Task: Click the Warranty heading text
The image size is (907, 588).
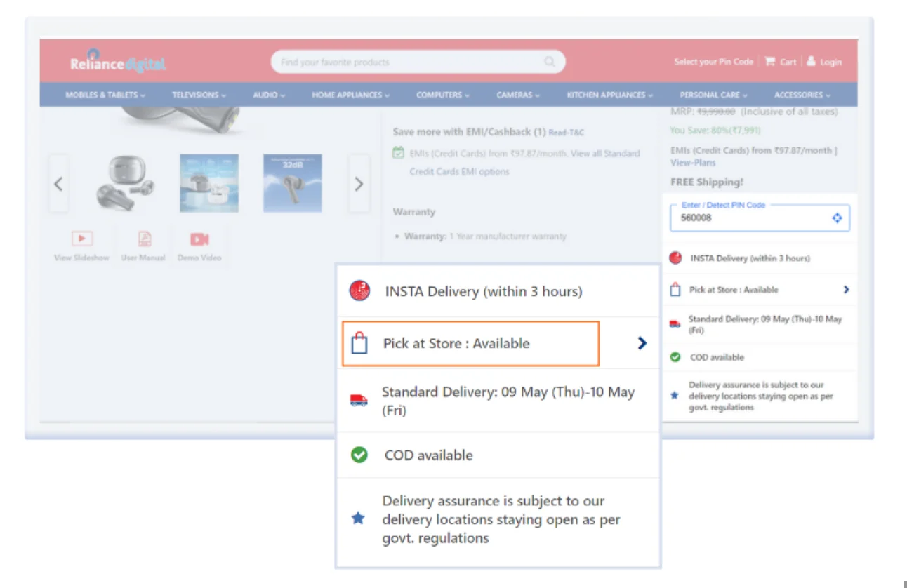Action: click(414, 212)
